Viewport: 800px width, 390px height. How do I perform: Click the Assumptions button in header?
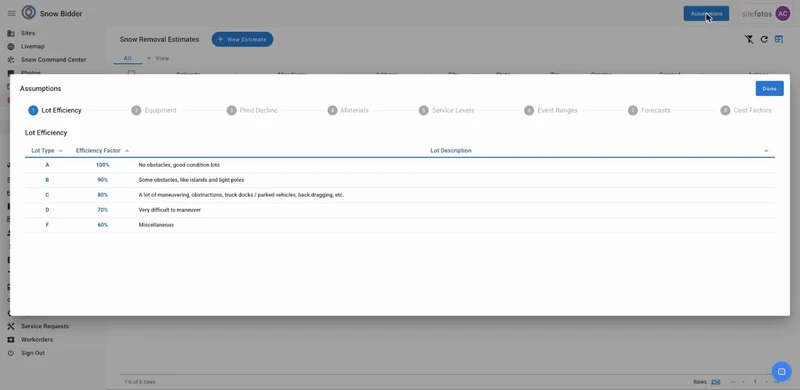[706, 14]
